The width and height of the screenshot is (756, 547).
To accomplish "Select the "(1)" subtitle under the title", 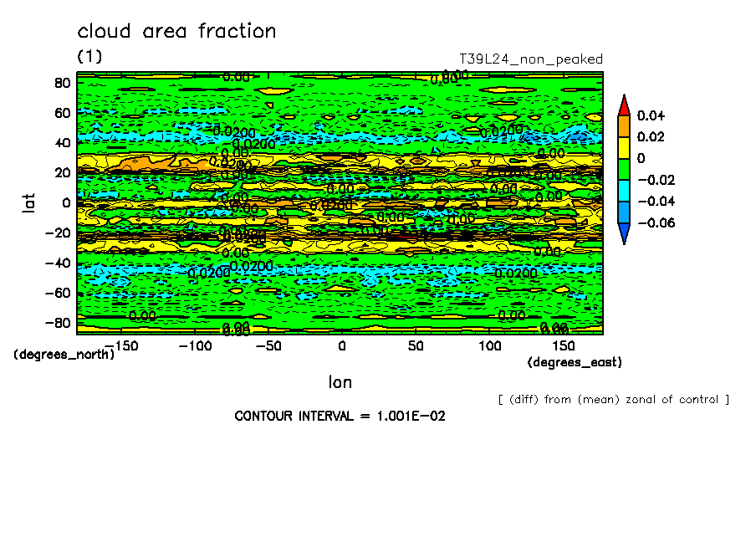I will point(89,57).
